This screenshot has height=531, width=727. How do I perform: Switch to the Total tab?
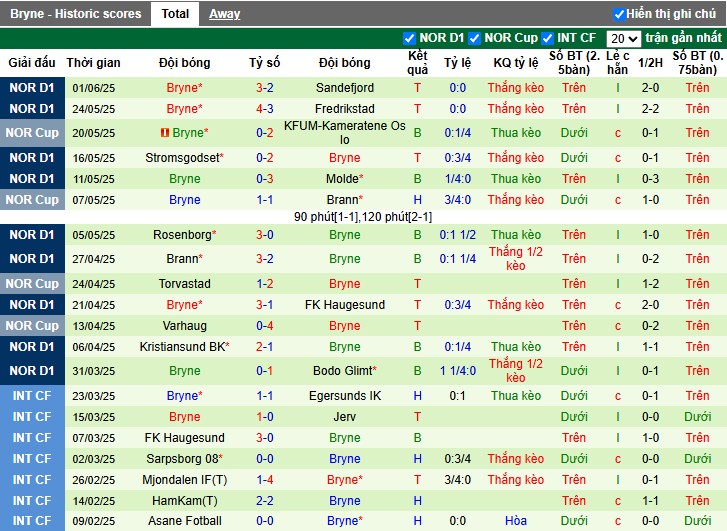coord(175,14)
